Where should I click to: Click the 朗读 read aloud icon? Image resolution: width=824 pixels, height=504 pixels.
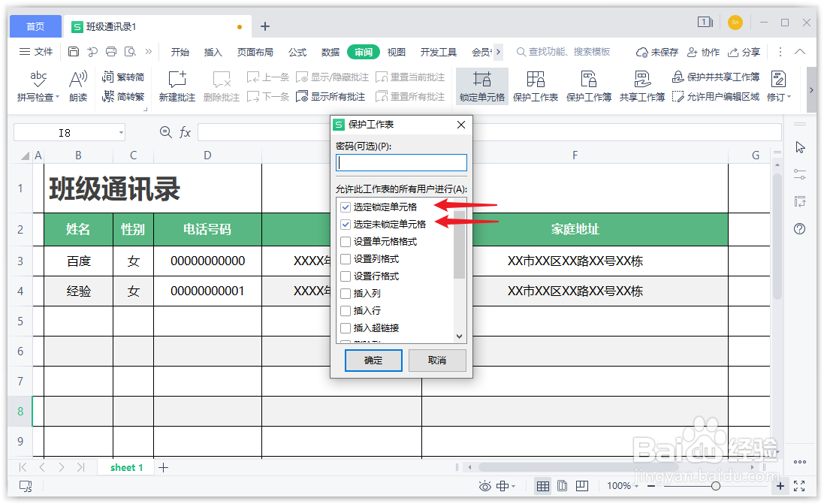point(78,86)
